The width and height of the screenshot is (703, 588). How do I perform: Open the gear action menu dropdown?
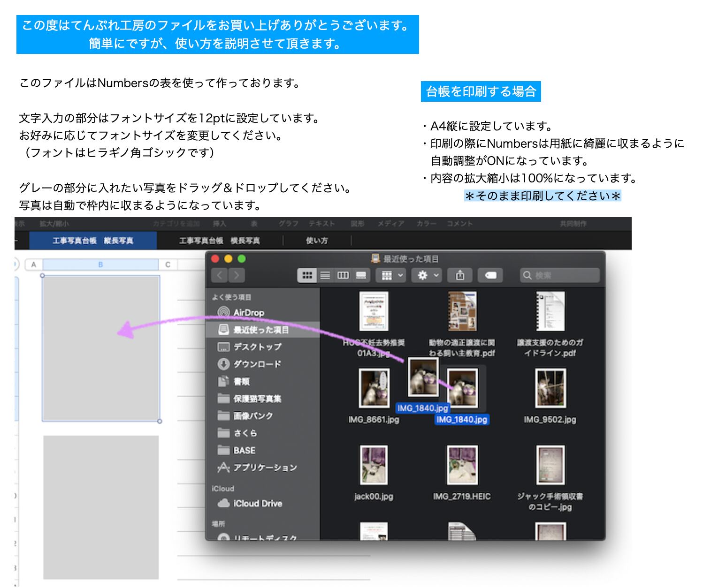(x=428, y=275)
